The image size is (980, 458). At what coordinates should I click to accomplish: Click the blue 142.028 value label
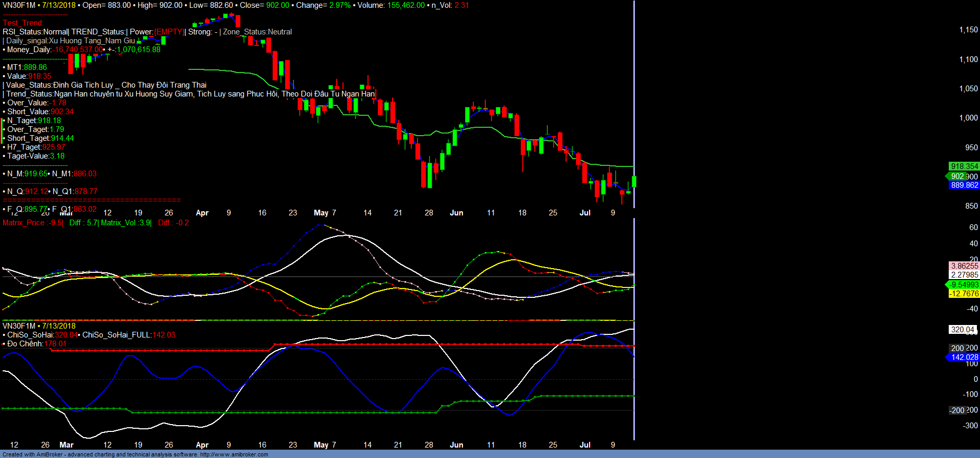tap(964, 357)
